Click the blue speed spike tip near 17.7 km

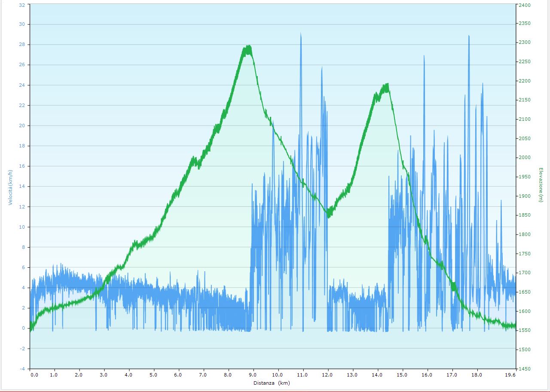coord(469,37)
